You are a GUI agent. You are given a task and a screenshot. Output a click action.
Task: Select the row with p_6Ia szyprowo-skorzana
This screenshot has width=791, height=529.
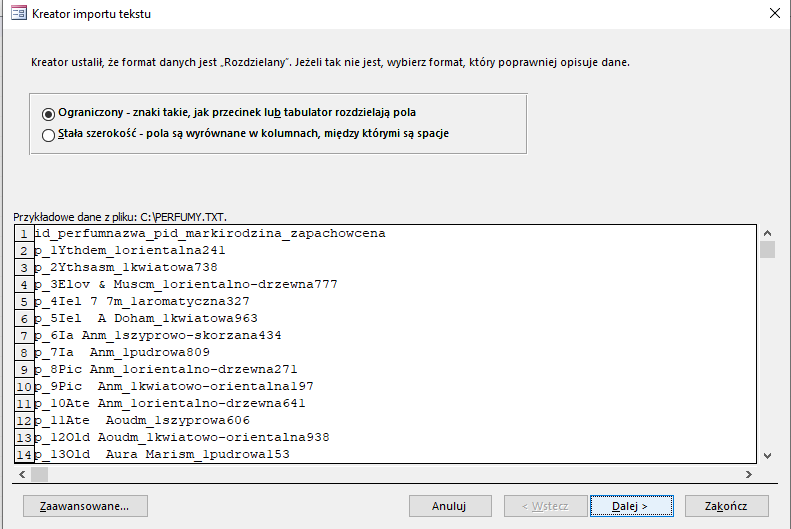385,335
